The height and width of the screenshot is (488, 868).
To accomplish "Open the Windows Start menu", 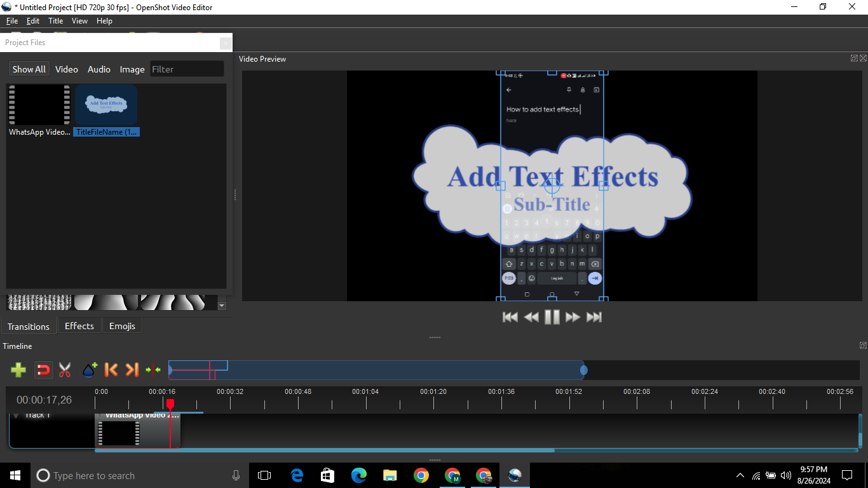I will coord(15,475).
